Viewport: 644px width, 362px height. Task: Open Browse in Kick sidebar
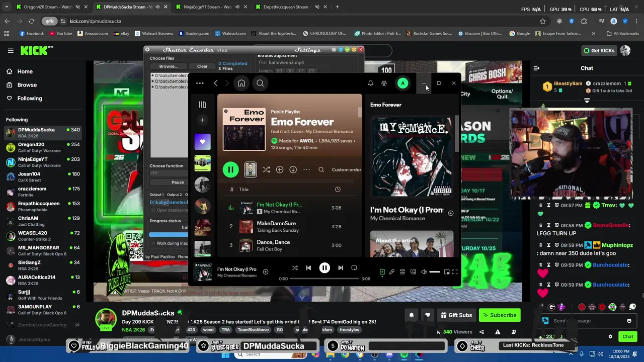27,85
